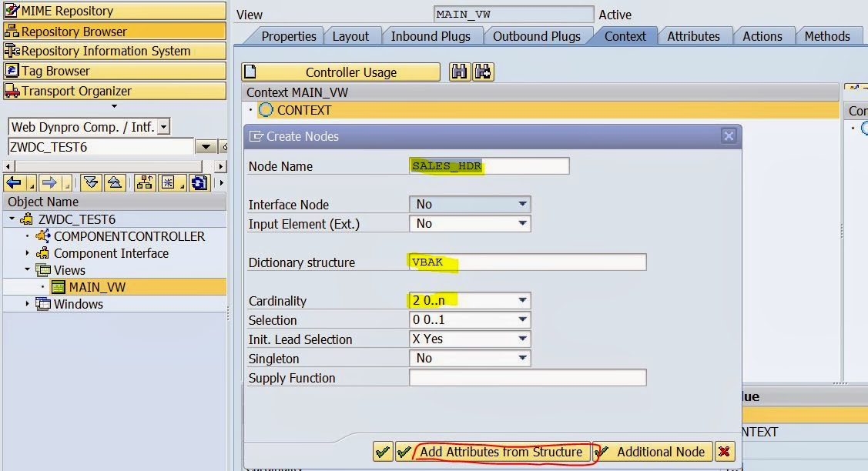
Task: Refresh the object list
Action: click(199, 182)
